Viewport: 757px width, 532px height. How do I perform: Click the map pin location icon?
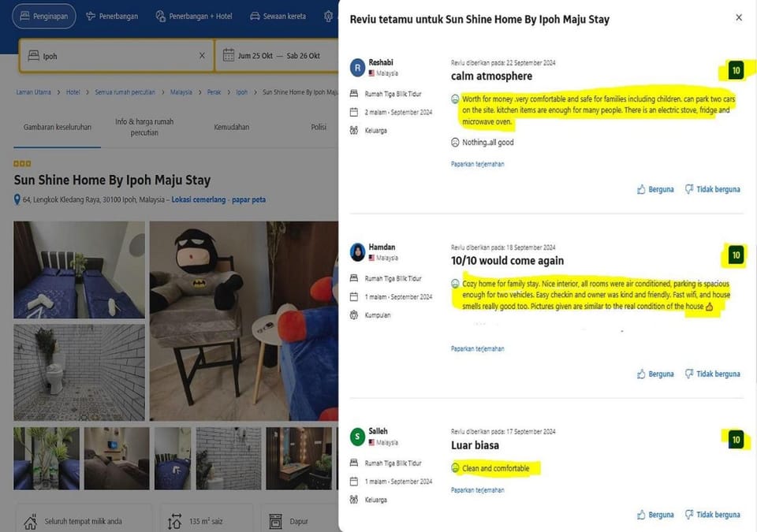point(17,199)
